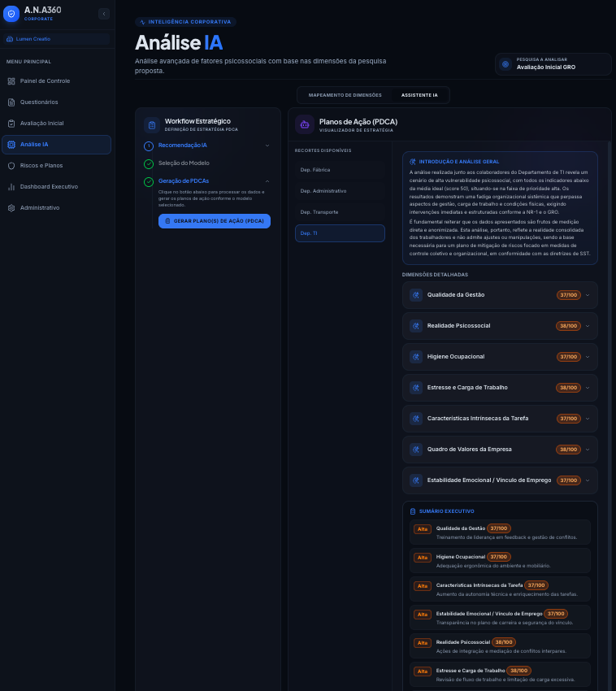Click the Avaliação Inicial clipboard icon
616x691 pixels.
click(x=11, y=124)
